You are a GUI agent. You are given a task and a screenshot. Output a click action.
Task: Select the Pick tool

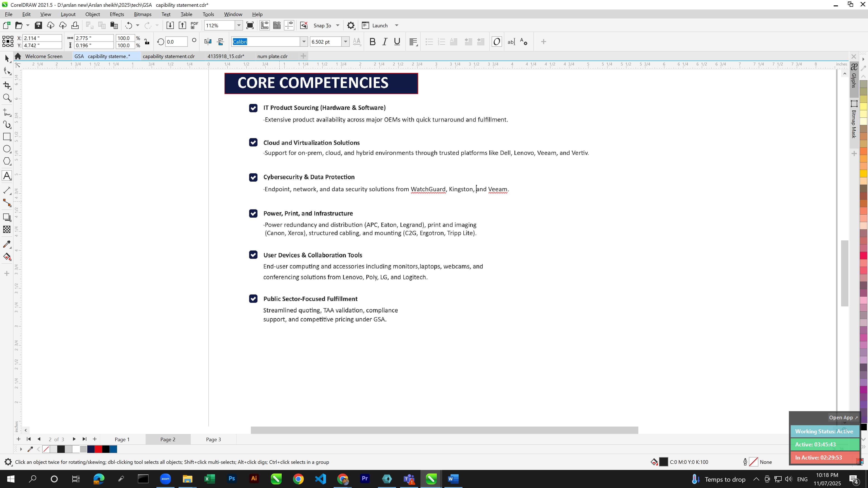click(7, 59)
